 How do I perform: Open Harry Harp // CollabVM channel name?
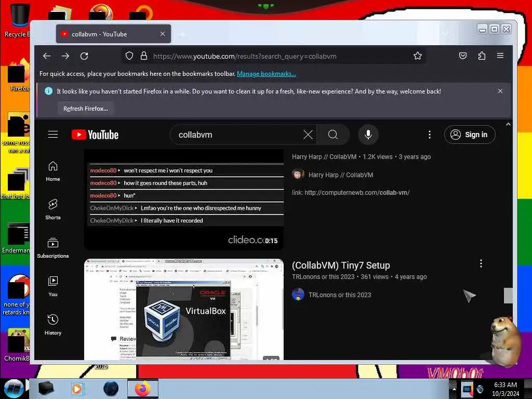(x=341, y=175)
